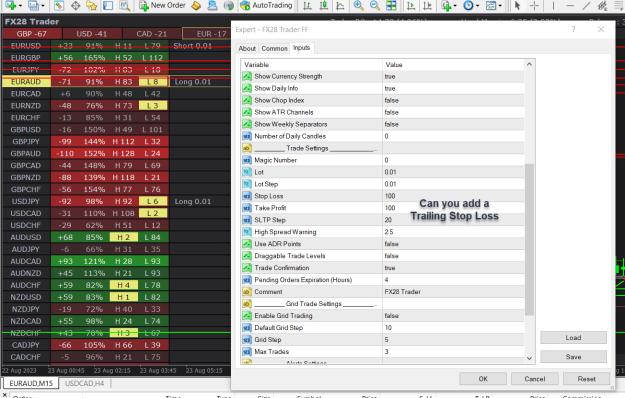Click the Reset button
625x398 pixels.
[586, 378]
